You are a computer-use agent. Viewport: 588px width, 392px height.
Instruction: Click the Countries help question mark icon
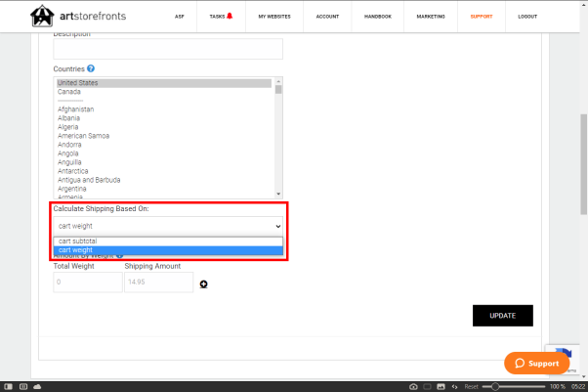pos(91,69)
